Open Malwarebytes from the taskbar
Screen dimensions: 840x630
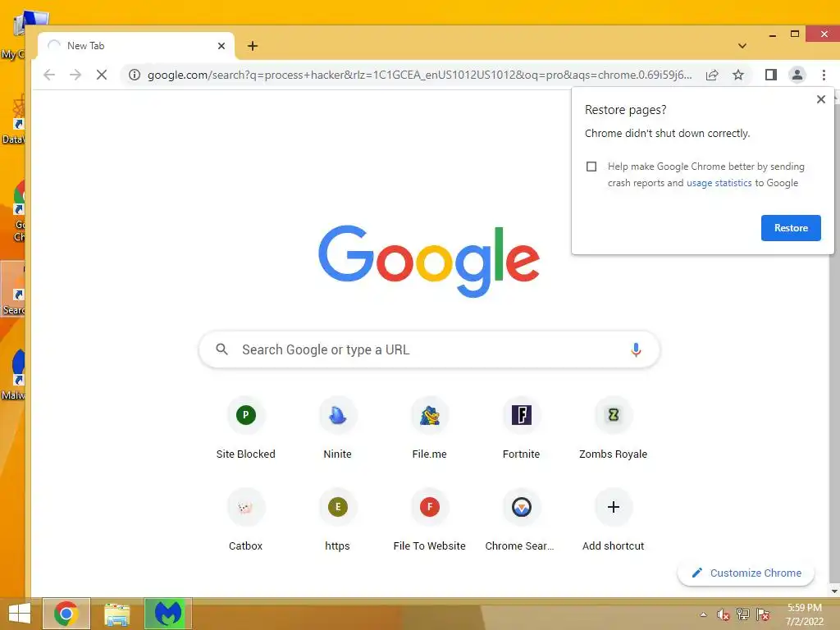167,614
